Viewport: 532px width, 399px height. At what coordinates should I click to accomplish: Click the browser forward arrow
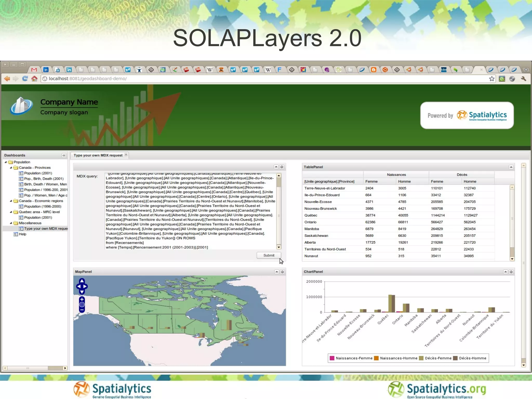pyautogui.click(x=16, y=78)
